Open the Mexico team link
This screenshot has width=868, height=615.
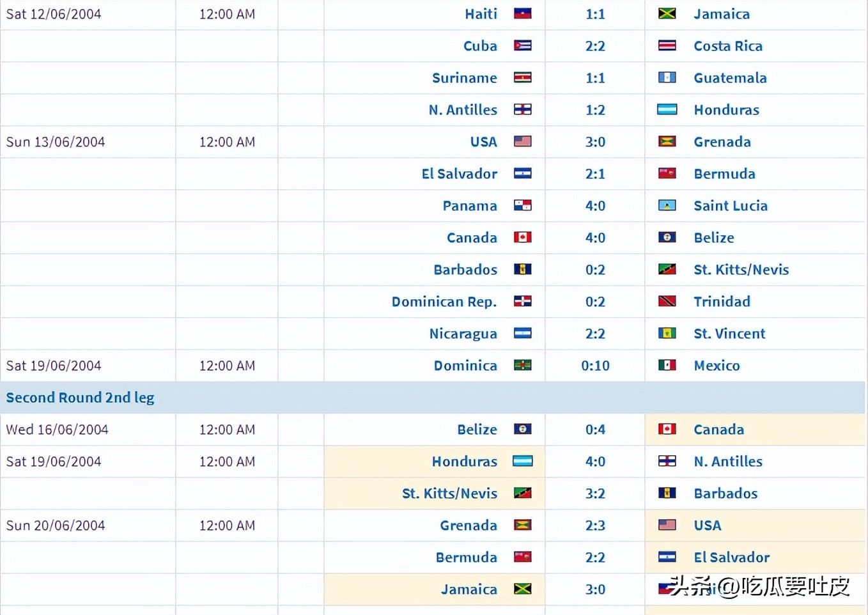coord(717,366)
